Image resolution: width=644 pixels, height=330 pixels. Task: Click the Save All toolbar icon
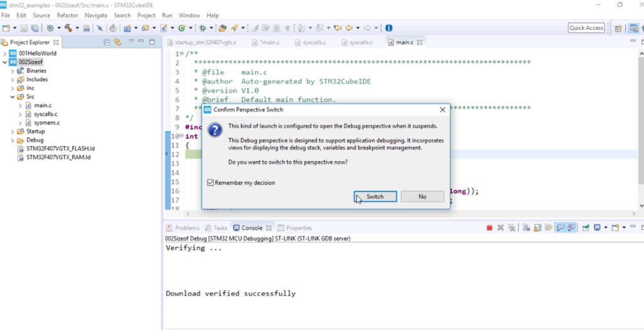pos(35,28)
